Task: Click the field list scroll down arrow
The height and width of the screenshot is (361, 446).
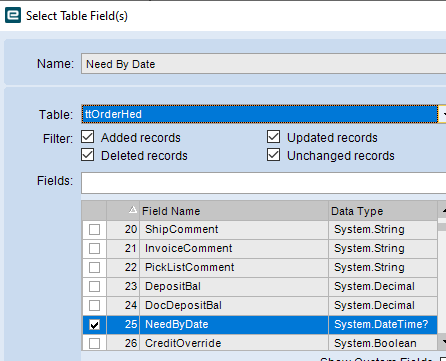Action: tap(443, 341)
